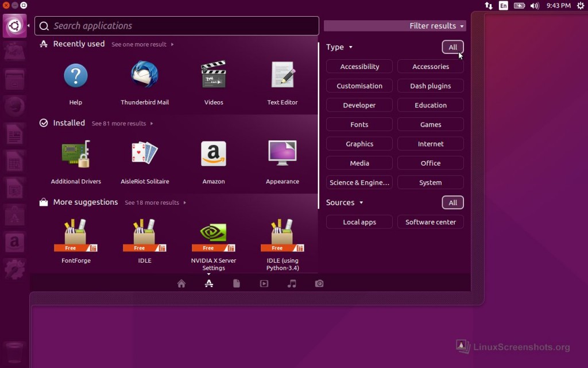The image size is (588, 368).
Task: Toggle the Internet type filter
Action: point(430,144)
